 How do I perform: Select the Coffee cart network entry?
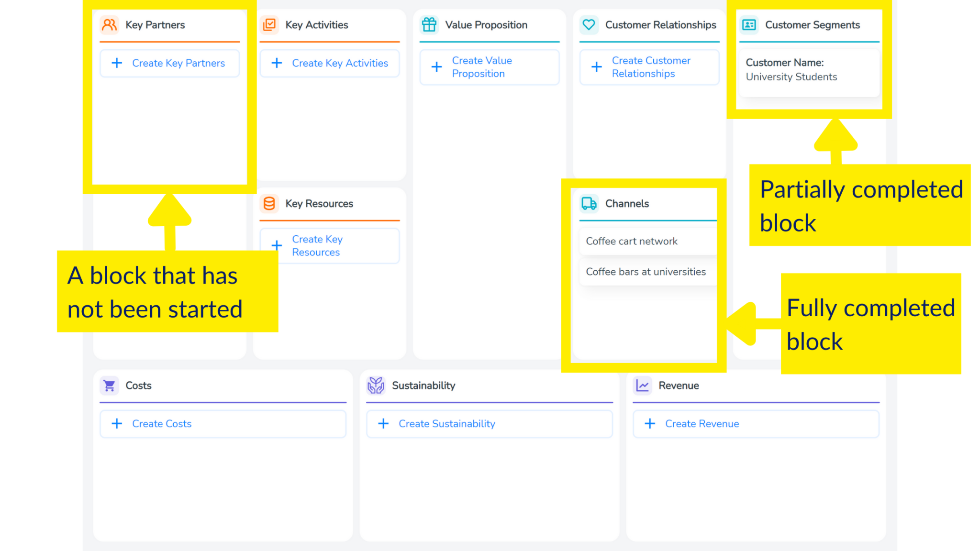647,241
